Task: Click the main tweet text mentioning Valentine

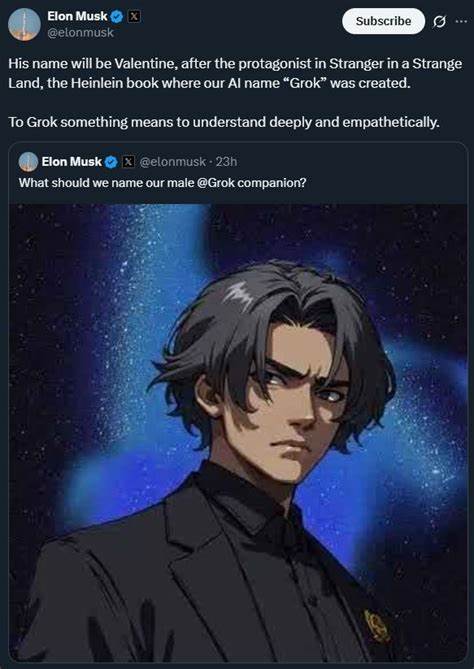Action: click(x=235, y=73)
